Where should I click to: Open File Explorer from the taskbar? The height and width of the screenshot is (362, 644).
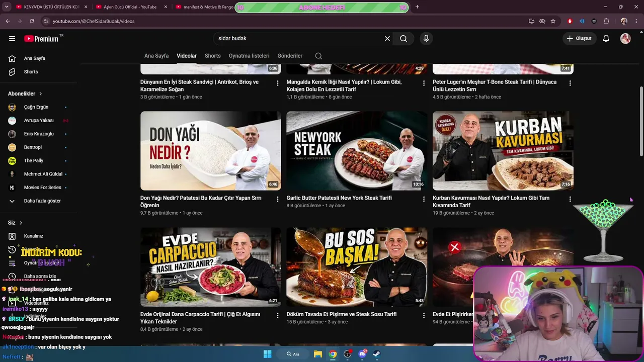pos(318,354)
